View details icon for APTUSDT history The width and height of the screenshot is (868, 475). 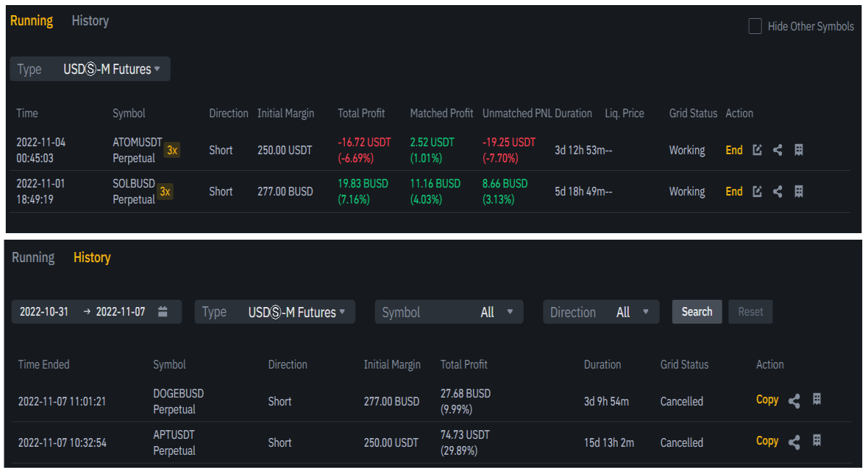[817, 441]
